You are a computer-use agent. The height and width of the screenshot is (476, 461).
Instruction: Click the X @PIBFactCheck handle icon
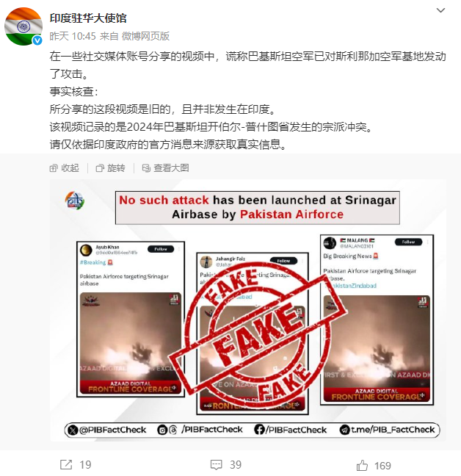tap(73, 430)
